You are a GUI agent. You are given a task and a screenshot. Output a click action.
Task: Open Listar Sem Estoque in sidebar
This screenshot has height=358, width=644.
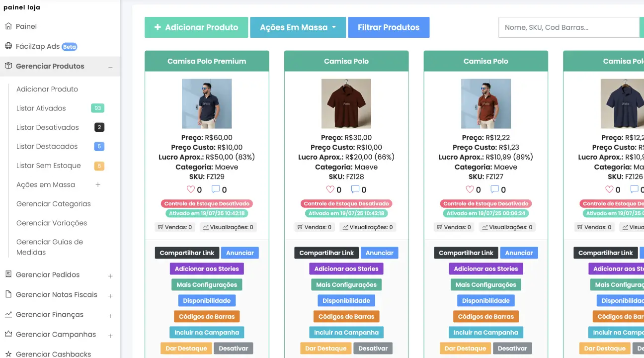[x=49, y=166]
